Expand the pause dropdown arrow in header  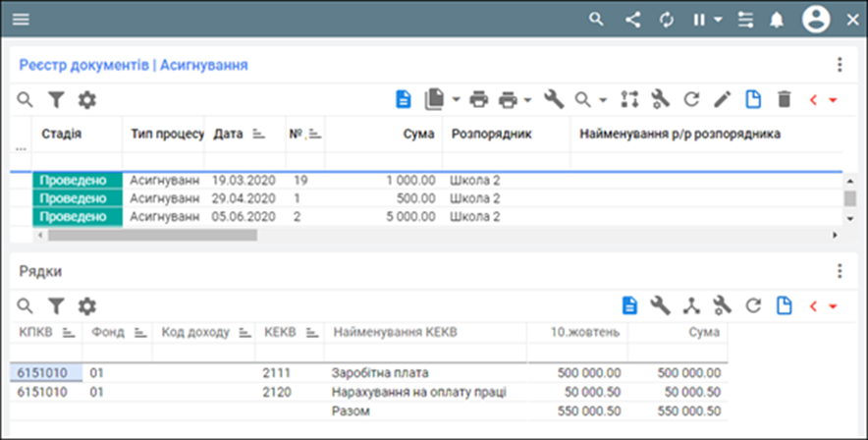click(719, 20)
